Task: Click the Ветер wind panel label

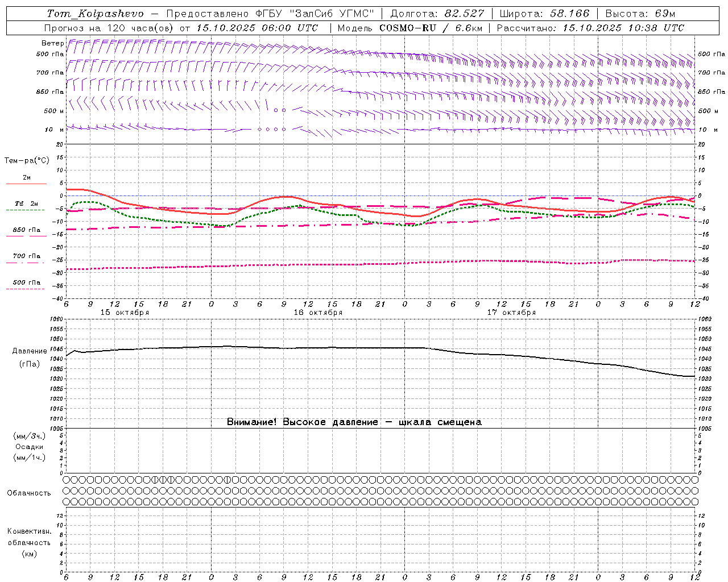Action: (x=53, y=43)
